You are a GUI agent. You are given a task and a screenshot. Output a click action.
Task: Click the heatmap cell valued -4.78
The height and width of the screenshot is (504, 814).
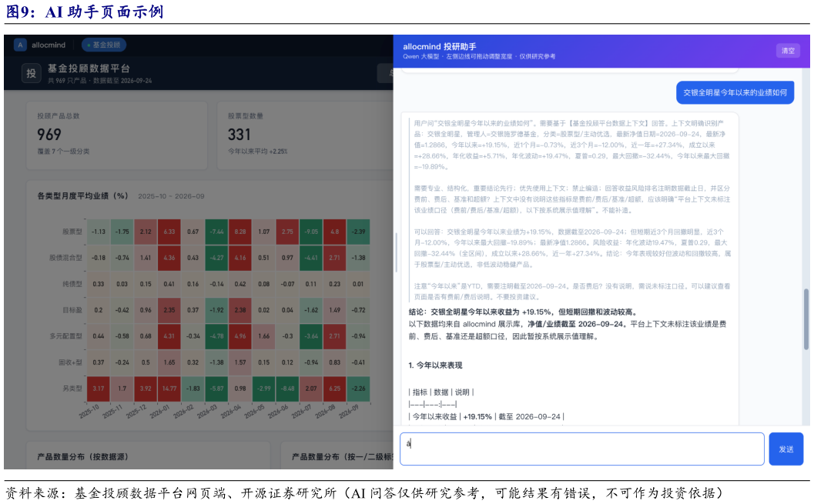click(x=216, y=336)
